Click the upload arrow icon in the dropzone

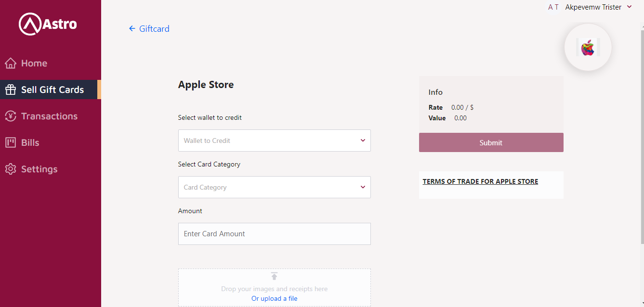pyautogui.click(x=274, y=276)
